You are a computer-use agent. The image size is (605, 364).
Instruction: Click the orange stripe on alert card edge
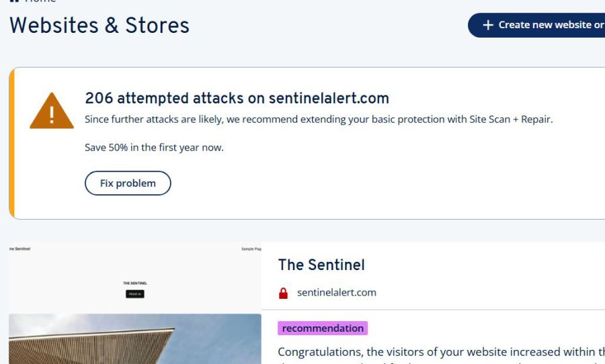click(x=11, y=143)
